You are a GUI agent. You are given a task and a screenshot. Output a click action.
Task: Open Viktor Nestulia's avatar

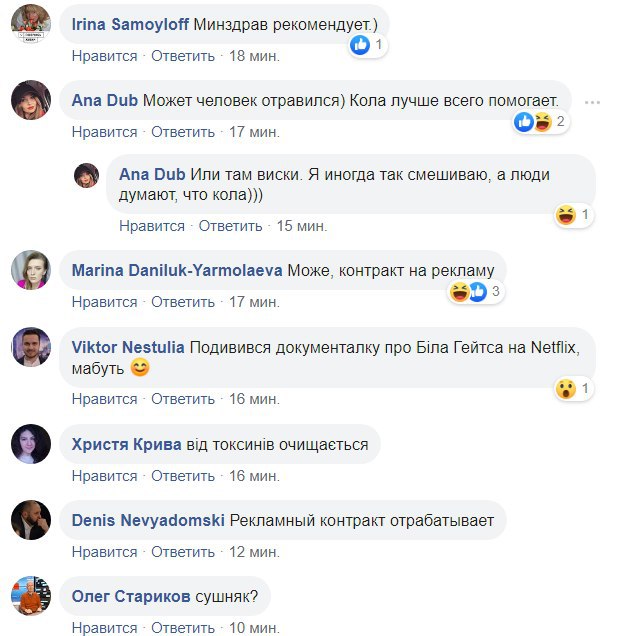pyautogui.click(x=31, y=348)
